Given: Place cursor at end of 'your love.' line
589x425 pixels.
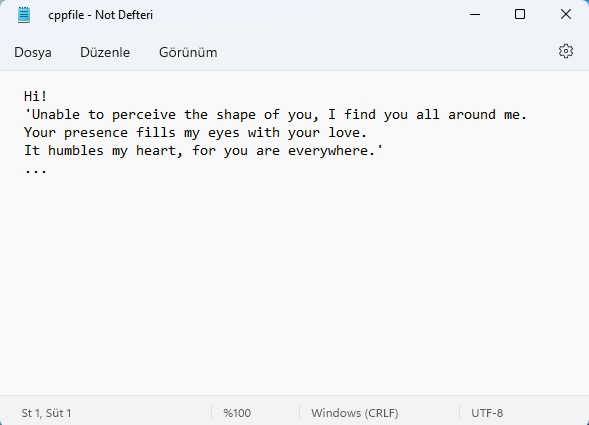Looking at the screenshot, I should 367,133.
